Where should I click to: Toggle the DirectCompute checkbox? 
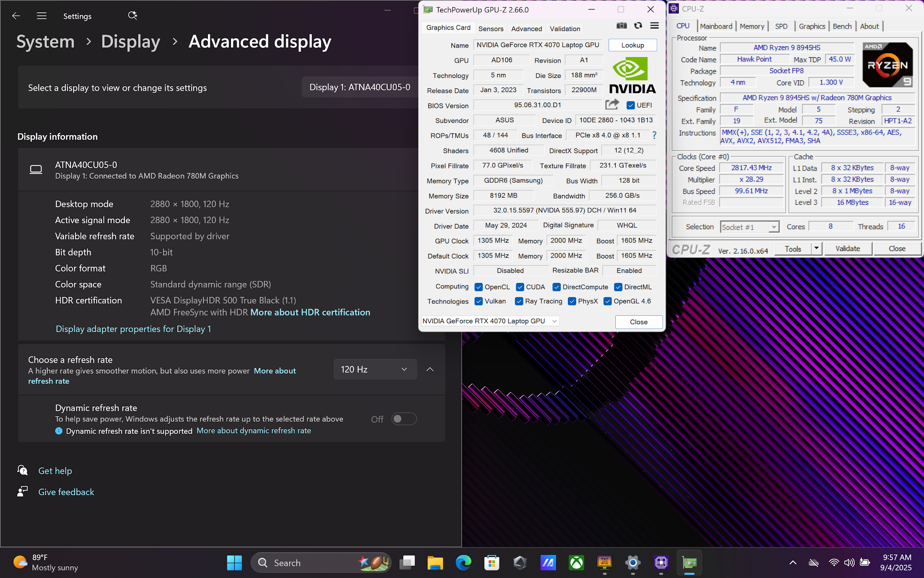click(x=556, y=287)
